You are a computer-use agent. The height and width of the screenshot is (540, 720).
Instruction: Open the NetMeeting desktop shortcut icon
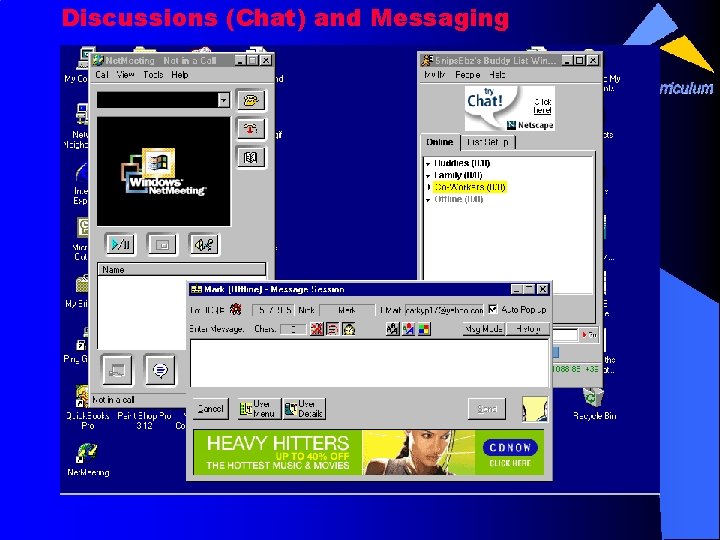coord(88,460)
